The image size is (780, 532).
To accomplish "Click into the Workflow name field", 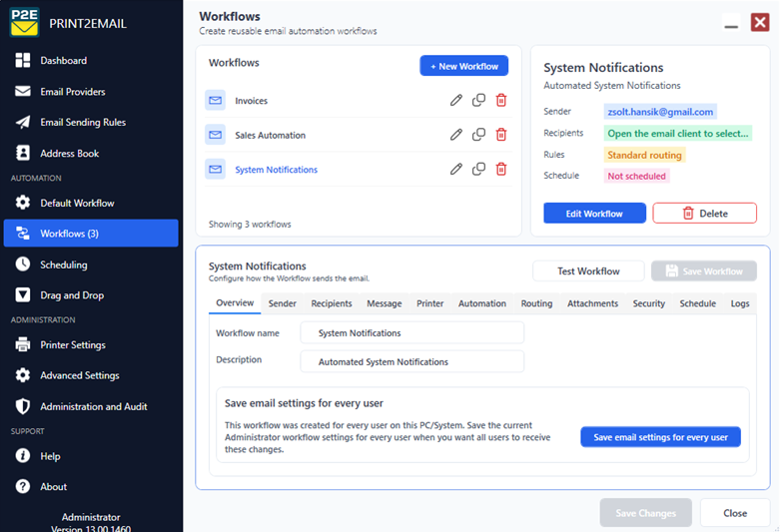I will pyautogui.click(x=411, y=332).
